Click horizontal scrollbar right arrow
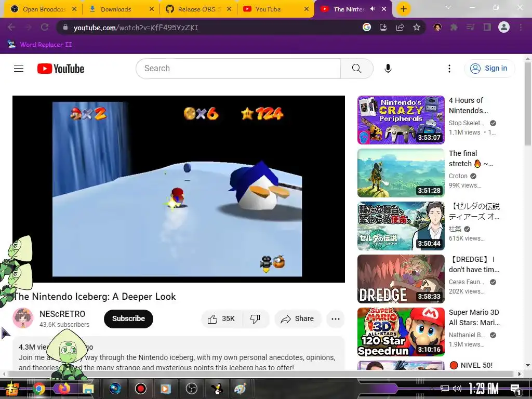532x399 pixels. coord(520,374)
